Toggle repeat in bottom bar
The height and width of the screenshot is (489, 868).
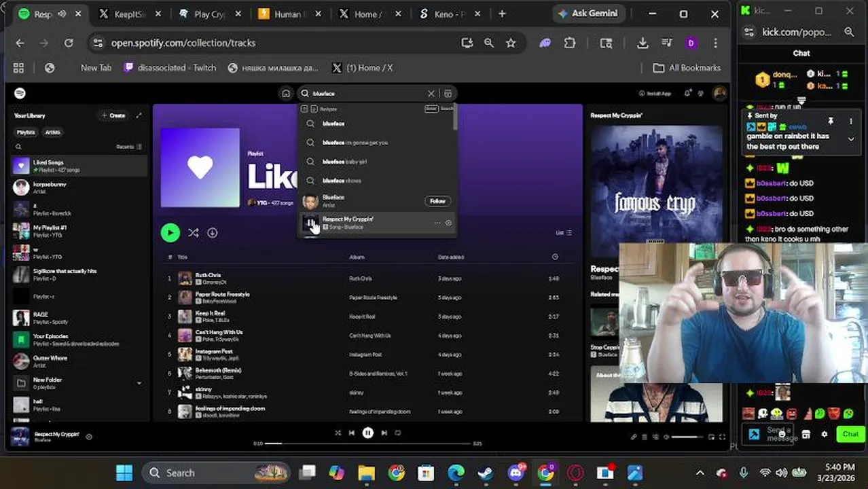click(x=398, y=433)
